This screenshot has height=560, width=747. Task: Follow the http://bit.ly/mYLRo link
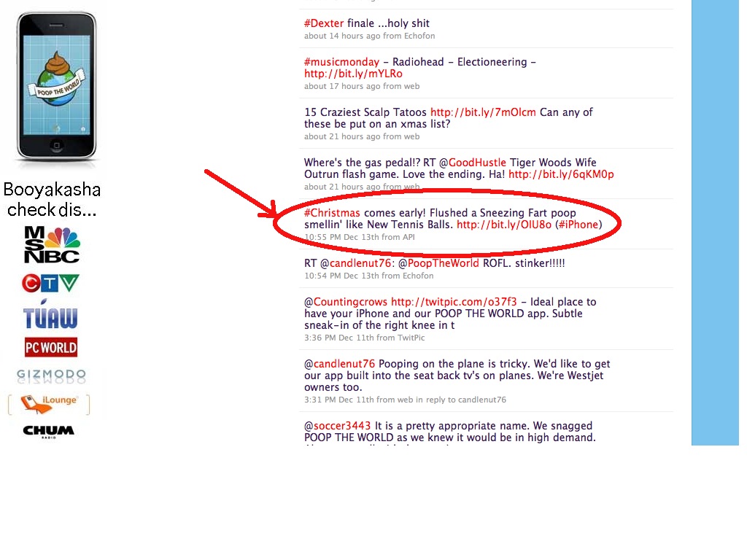(x=353, y=74)
